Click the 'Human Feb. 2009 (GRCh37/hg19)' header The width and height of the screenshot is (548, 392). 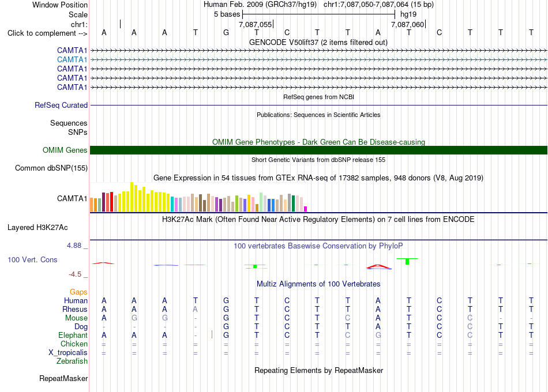click(260, 5)
